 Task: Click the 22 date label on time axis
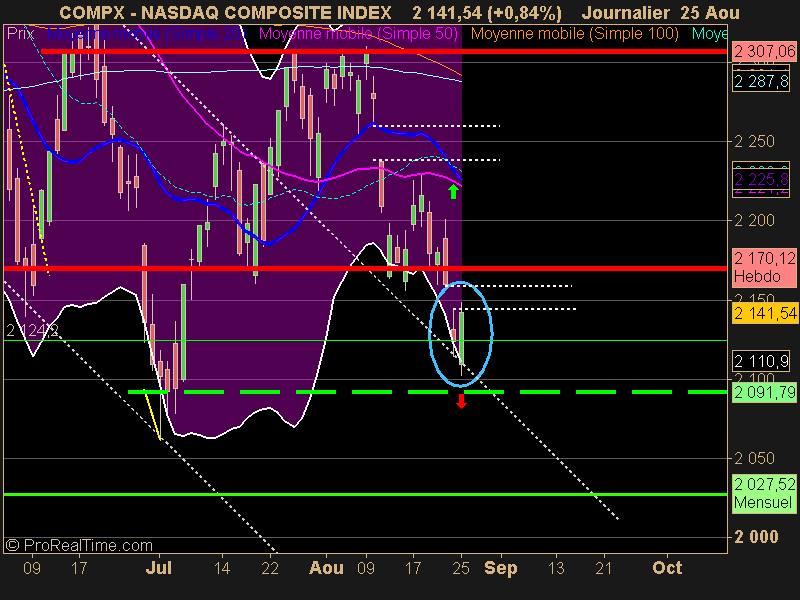269,568
